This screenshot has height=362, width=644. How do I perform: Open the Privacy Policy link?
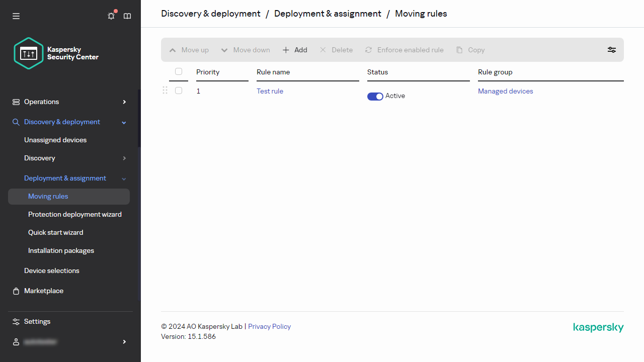(269, 326)
